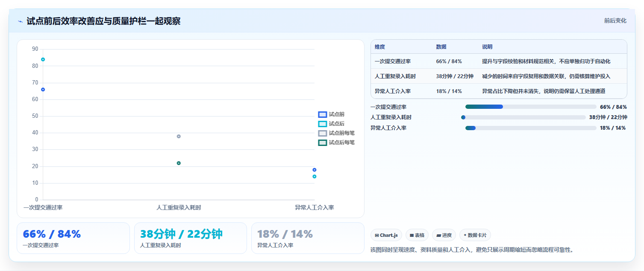The image size is (644, 271).
Task: Open the 38分钟 / 22分钟 data card
Action: [191, 238]
